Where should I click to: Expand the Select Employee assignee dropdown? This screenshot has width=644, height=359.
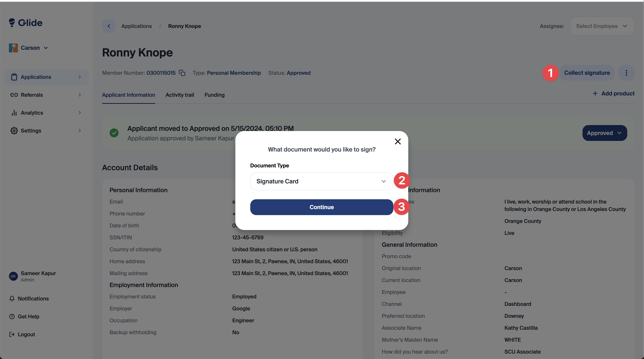tap(602, 26)
